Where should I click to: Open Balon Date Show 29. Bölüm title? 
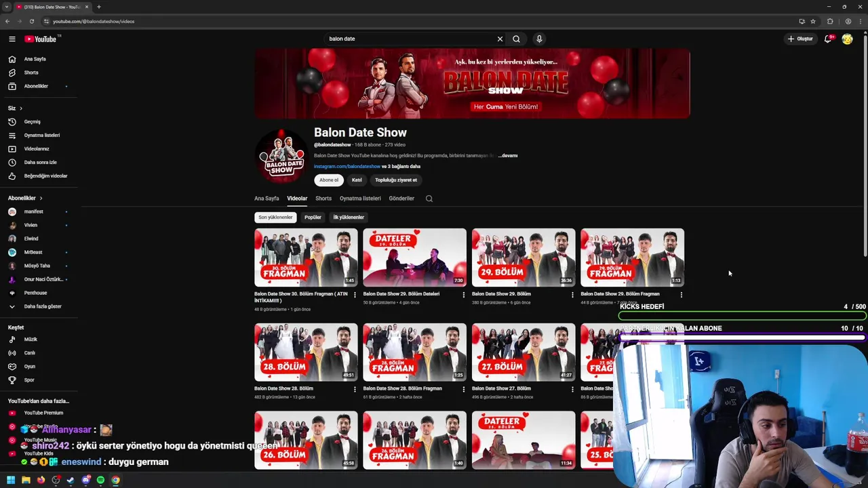[501, 294]
